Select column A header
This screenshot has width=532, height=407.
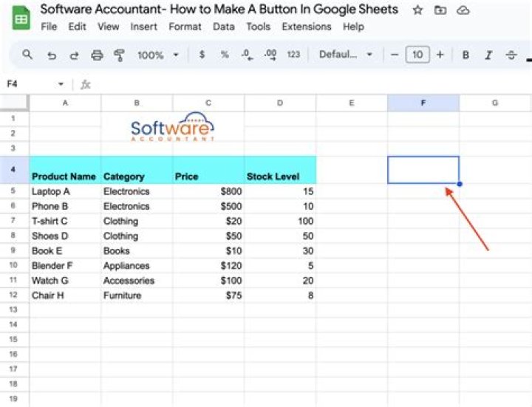pos(65,103)
